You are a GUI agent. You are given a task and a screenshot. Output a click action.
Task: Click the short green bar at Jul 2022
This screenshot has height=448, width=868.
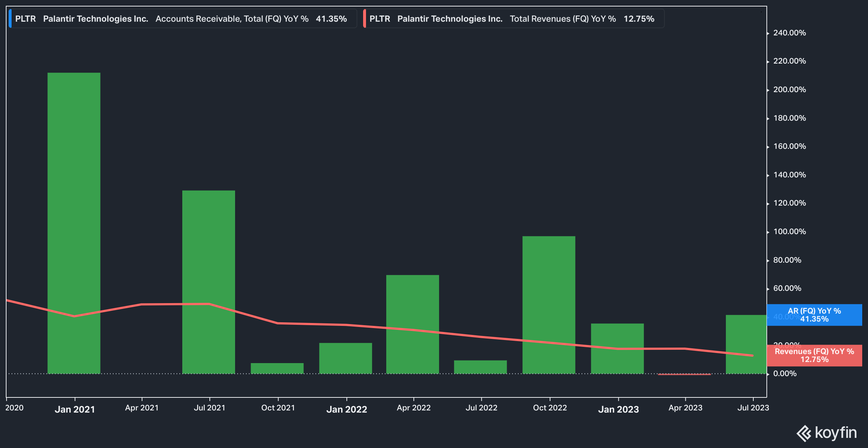click(x=480, y=367)
